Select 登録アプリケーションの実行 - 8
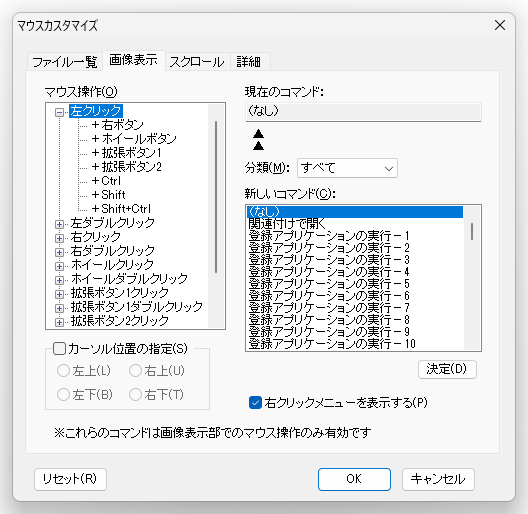This screenshot has width=528, height=514. [355, 320]
